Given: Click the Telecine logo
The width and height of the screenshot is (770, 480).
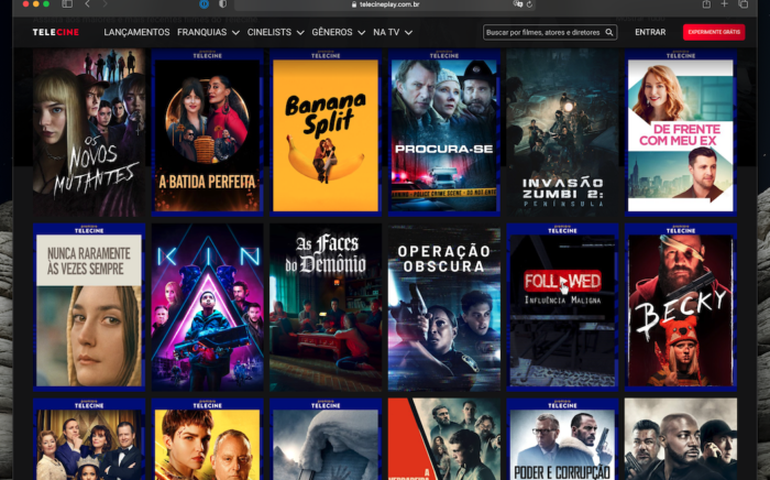Looking at the screenshot, I should click(x=55, y=32).
